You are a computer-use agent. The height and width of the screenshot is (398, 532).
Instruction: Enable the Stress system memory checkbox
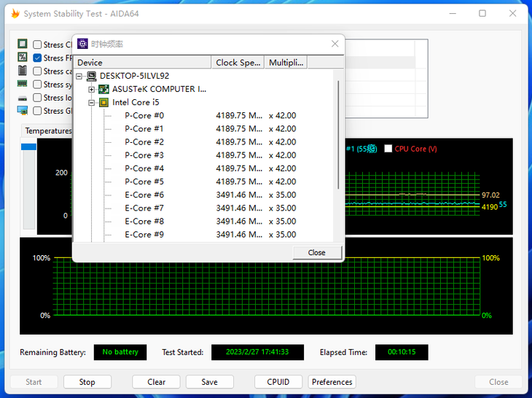37,84
